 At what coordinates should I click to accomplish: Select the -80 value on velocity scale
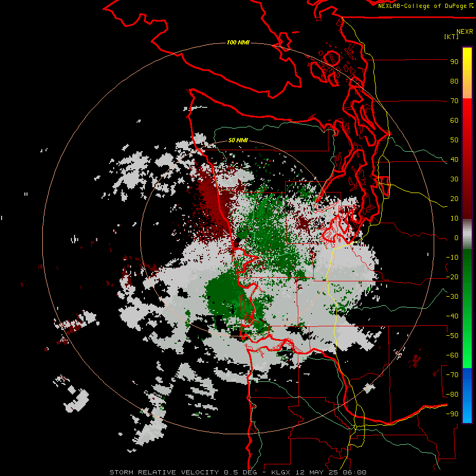tap(452, 395)
